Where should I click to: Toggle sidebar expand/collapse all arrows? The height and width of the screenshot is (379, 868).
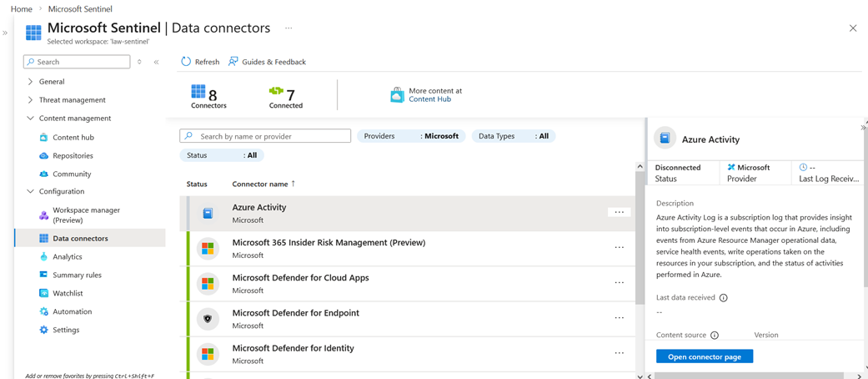click(x=139, y=62)
